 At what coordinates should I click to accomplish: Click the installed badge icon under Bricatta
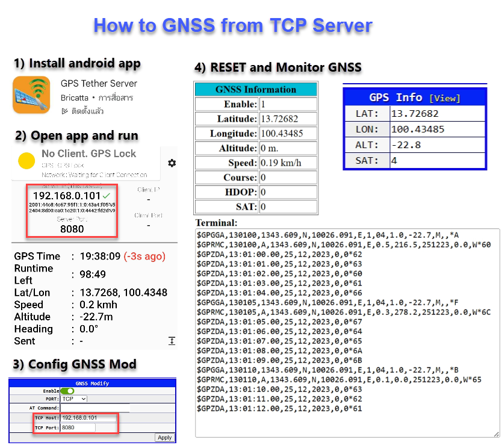pos(65,111)
